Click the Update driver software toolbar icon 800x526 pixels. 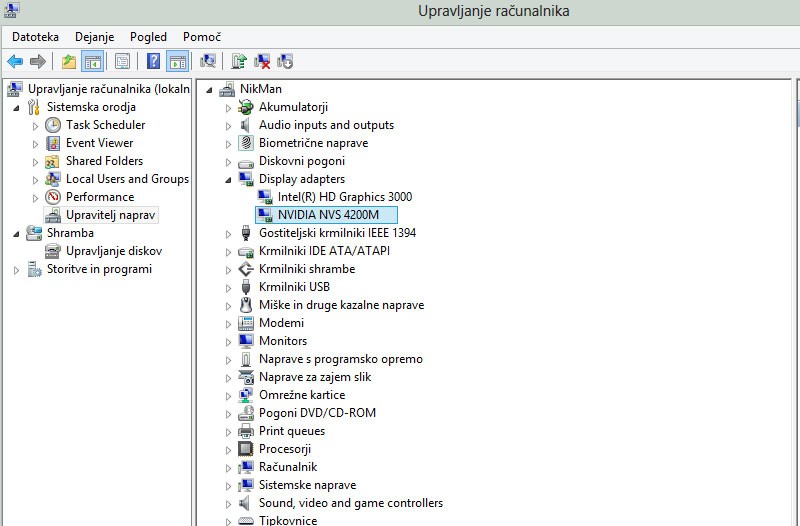239,62
